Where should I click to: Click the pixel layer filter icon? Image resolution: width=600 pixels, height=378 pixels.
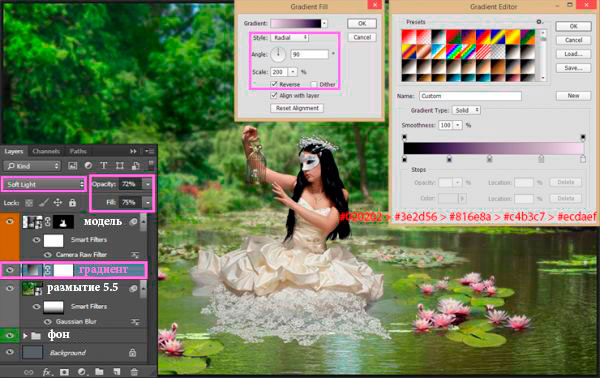coord(72,166)
